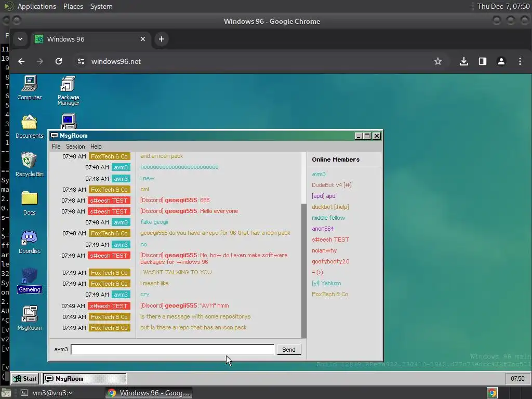
Task: Open the Documents folder icon
Action: pyautogui.click(x=30, y=127)
